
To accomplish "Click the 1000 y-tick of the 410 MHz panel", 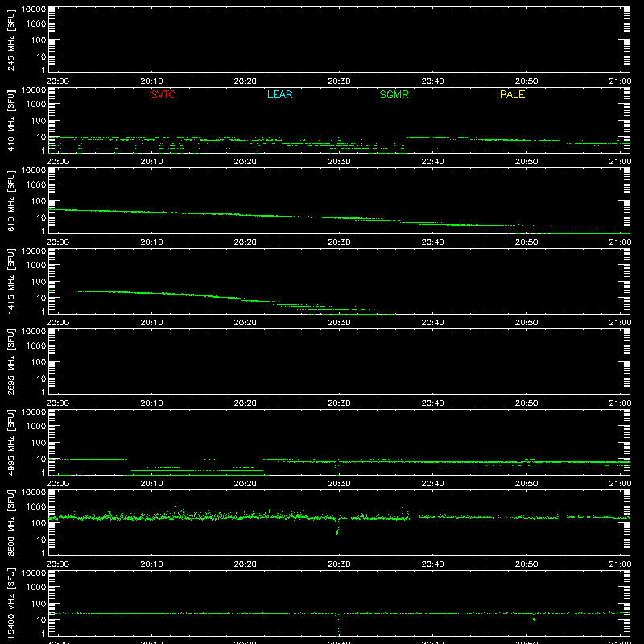I will tap(36, 105).
